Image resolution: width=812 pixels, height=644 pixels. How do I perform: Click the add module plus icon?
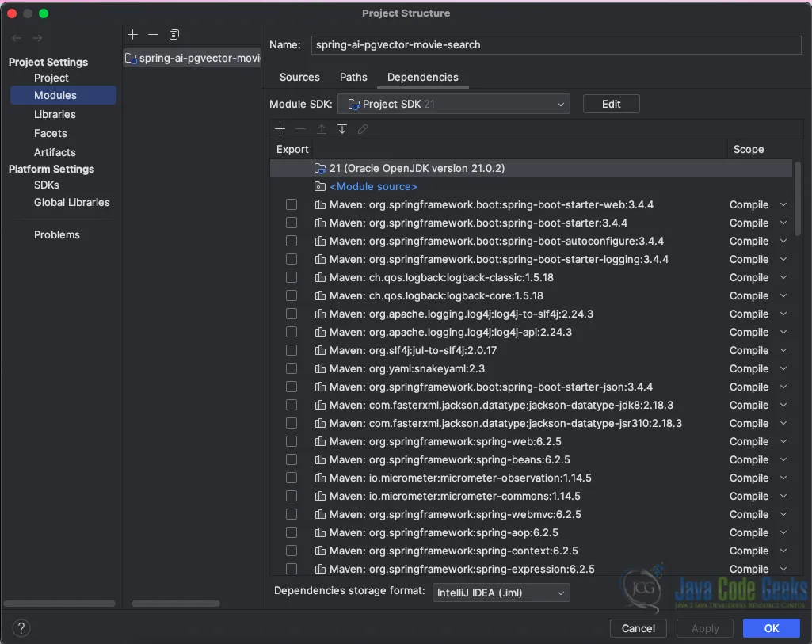click(x=132, y=35)
